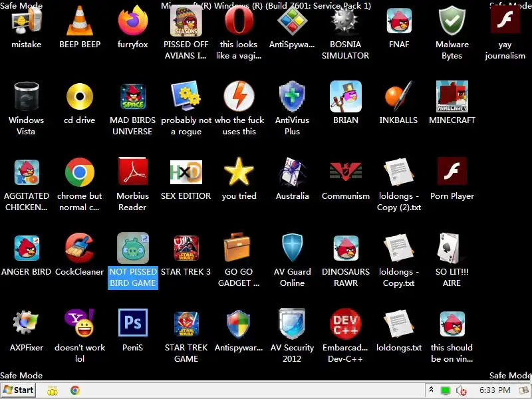Open 'MAD BIRDS UNIVERSE' Space icon
The image size is (532, 399).
click(132, 96)
